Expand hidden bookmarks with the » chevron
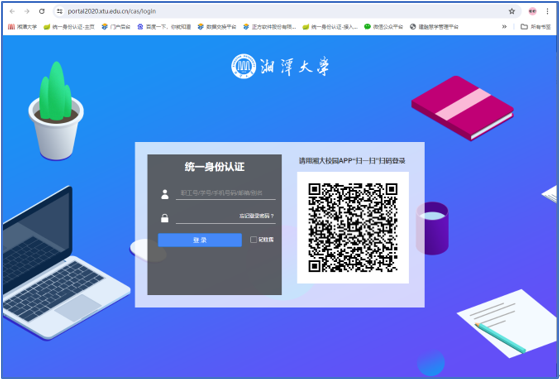The height and width of the screenshot is (380, 560). point(504,27)
